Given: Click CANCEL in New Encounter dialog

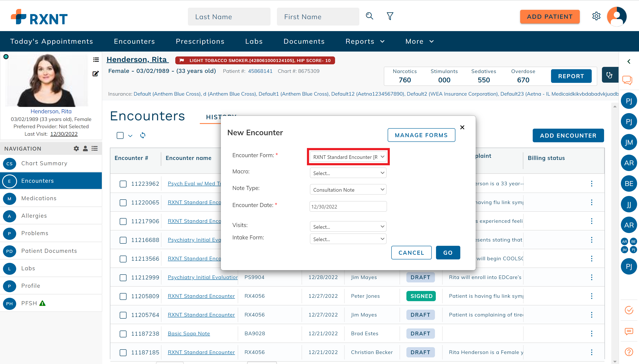Looking at the screenshot, I should coord(411,253).
